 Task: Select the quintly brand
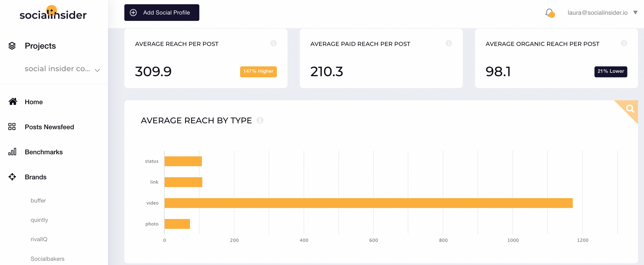point(39,220)
